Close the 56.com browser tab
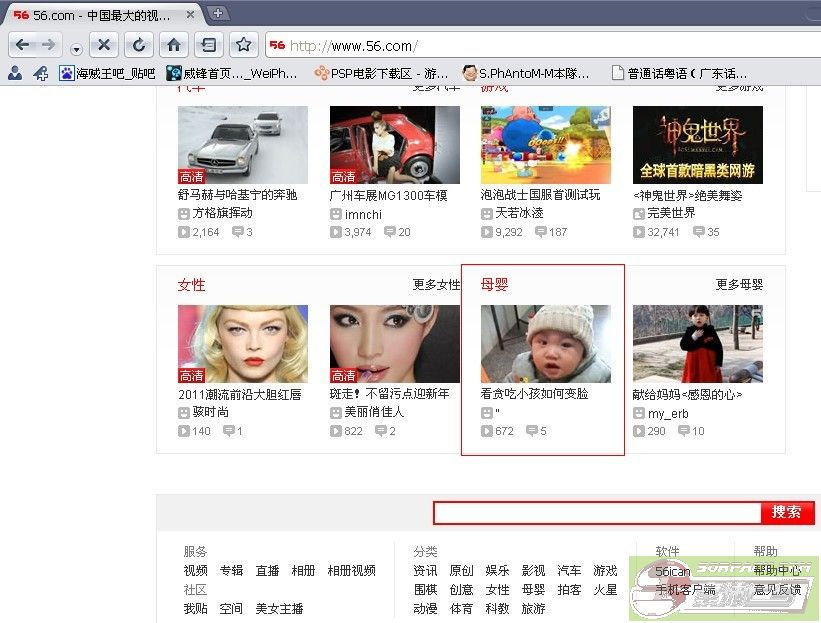 [191, 14]
